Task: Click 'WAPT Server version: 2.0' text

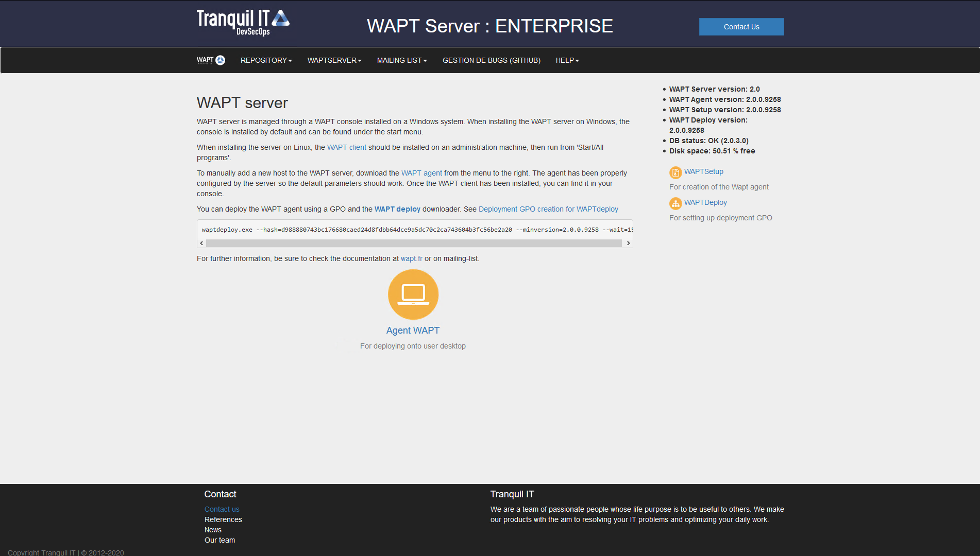Action: click(714, 89)
